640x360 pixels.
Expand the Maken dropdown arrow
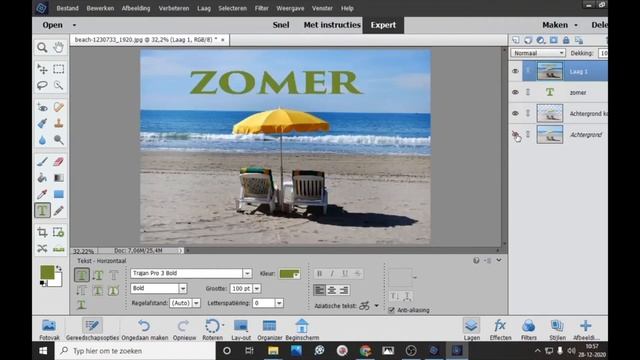point(576,25)
